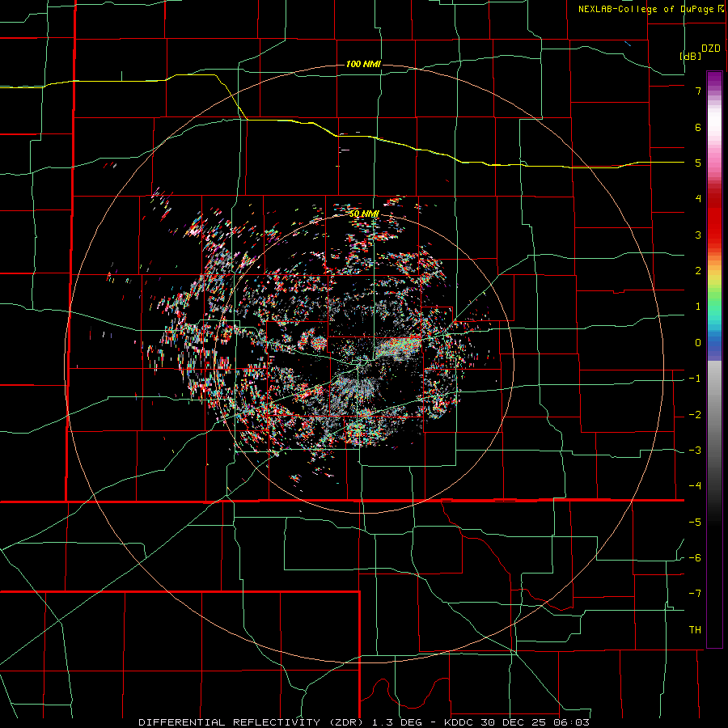Image resolution: width=728 pixels, height=728 pixels.
Task: Click the 0 value on color scale
Action: point(698,343)
